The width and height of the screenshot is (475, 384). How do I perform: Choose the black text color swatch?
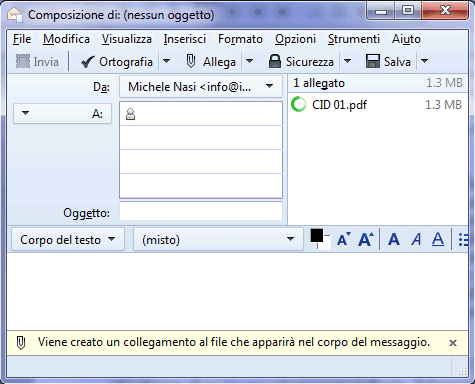click(x=317, y=236)
